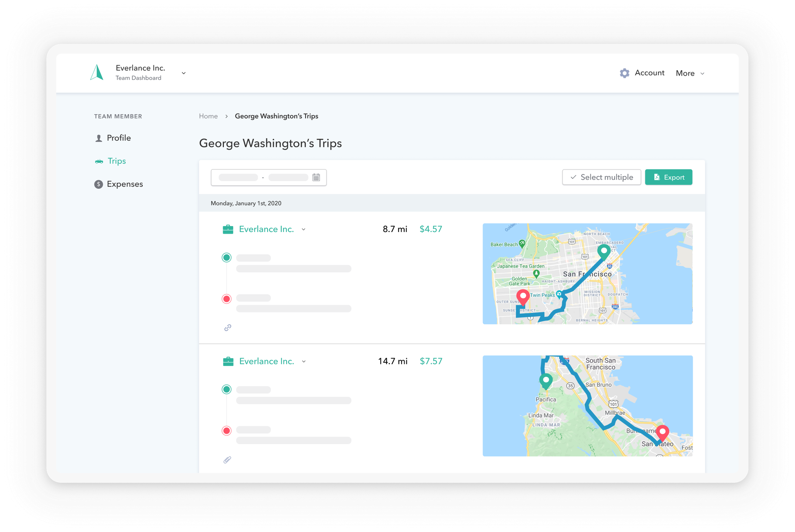Click the link icon on first trip
The height and width of the screenshot is (532, 795).
pos(228,328)
